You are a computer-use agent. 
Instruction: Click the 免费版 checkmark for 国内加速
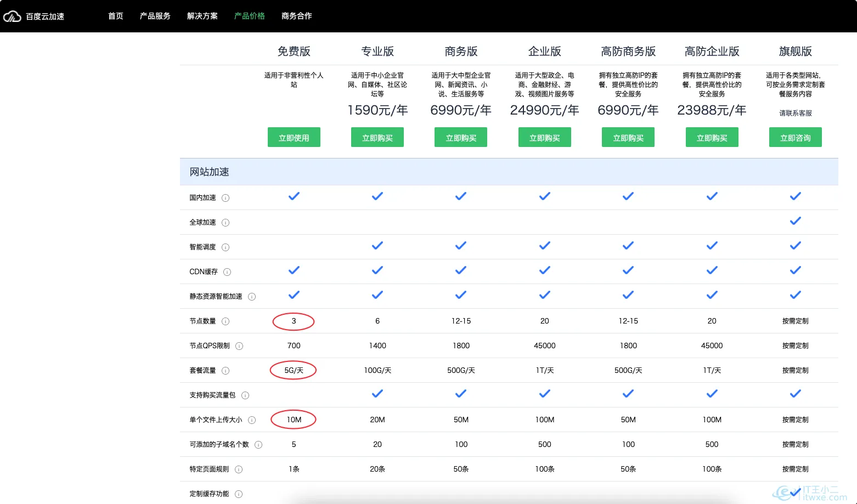click(x=294, y=196)
